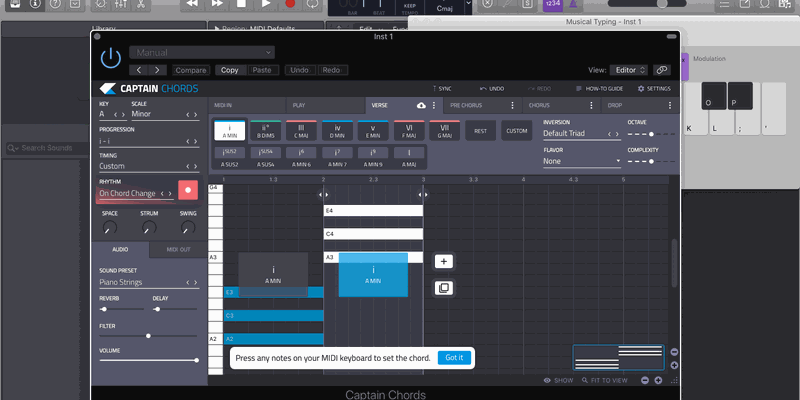Open the Manual preset dropdown
Viewport: 800px width, 400px height.
[x=201, y=52]
